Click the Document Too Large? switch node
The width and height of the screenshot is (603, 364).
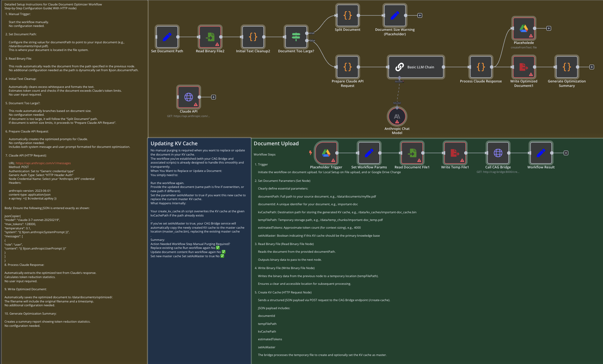click(296, 37)
